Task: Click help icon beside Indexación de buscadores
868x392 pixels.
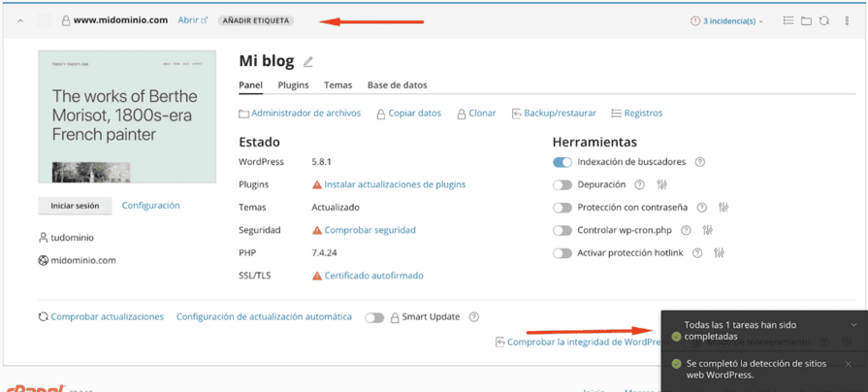Action: (x=699, y=163)
